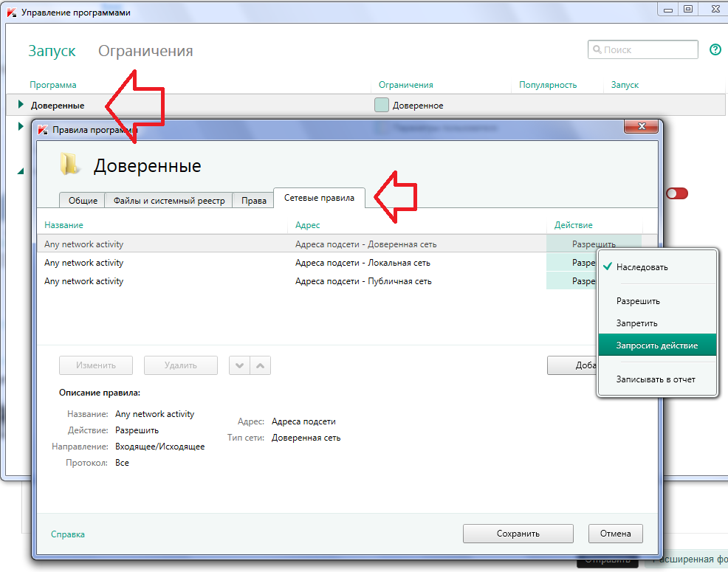The image size is (728, 572).
Task: Click the Kaspersky logo in the Правила программы dialog
Action: coord(43,130)
